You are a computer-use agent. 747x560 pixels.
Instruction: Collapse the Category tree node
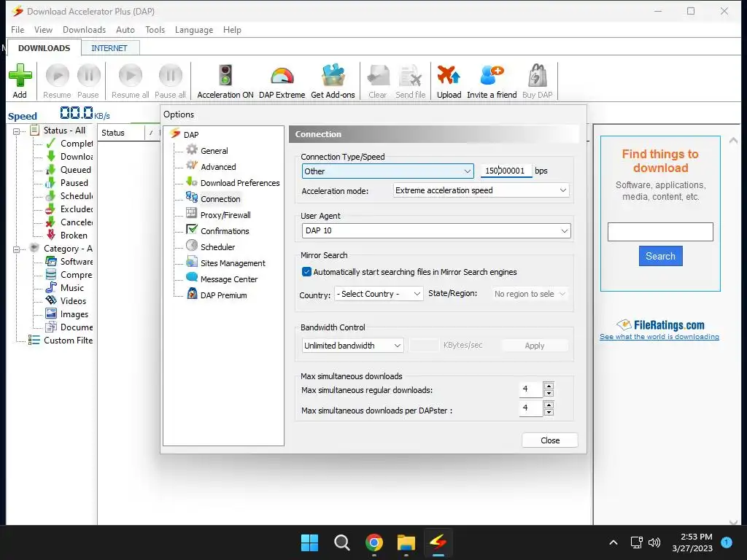point(16,249)
